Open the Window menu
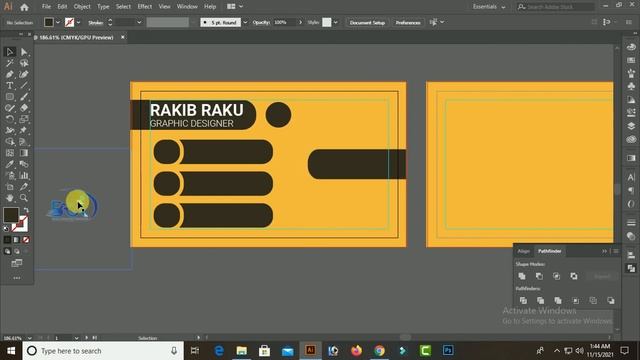This screenshot has width=640, height=360. 187,7
